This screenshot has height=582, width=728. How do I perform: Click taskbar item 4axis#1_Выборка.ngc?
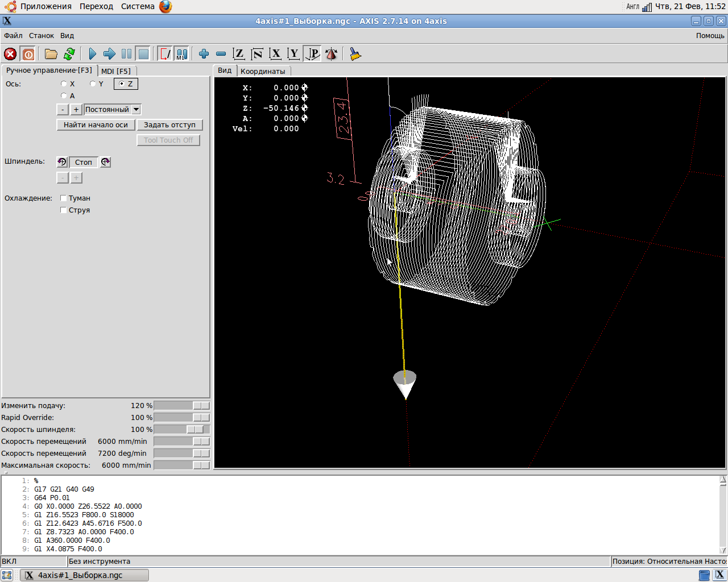pos(85,575)
